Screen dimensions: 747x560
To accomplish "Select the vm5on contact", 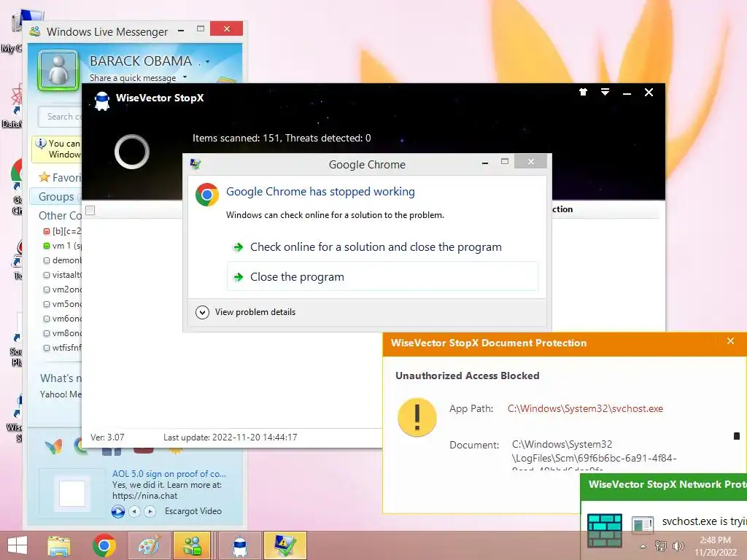I will pyautogui.click(x=63, y=304).
